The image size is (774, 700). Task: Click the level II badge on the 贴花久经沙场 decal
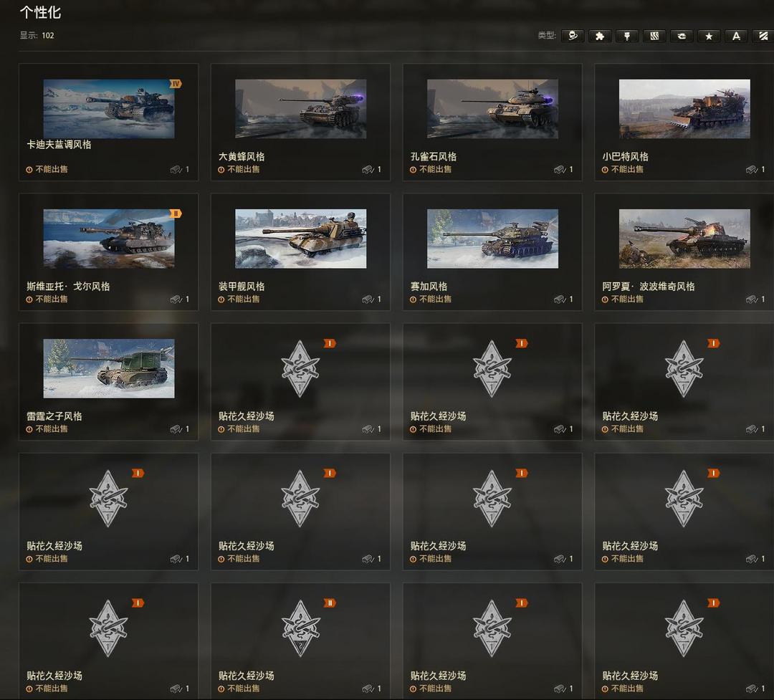point(330,603)
